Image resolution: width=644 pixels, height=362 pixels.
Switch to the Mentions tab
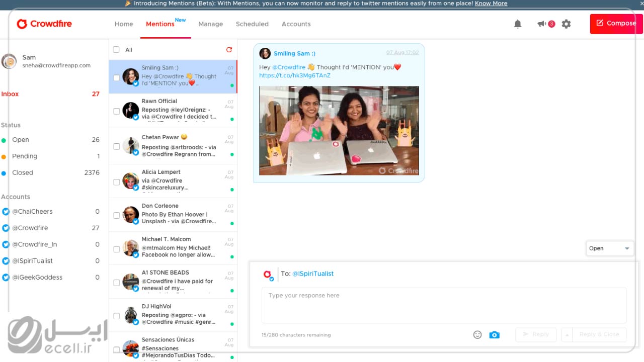coord(160,24)
